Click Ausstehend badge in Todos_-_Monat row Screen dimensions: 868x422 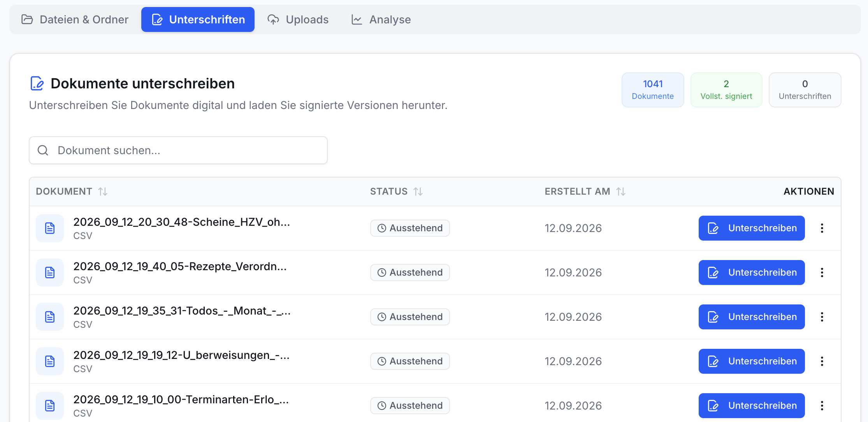click(410, 317)
